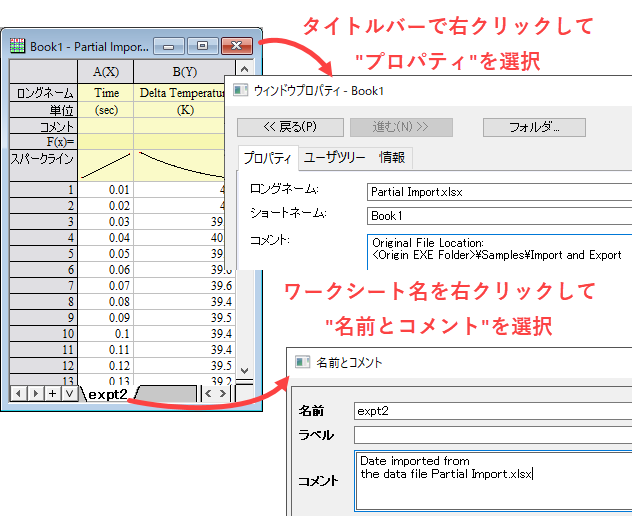Select the スパークライン row header
This screenshot has width=632, height=516.
point(44,166)
